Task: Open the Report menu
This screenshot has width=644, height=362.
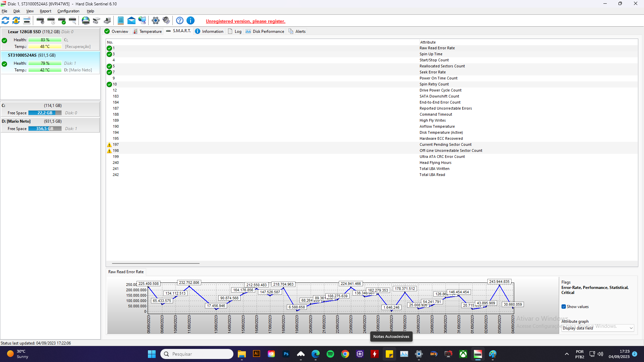Action: pos(46,11)
